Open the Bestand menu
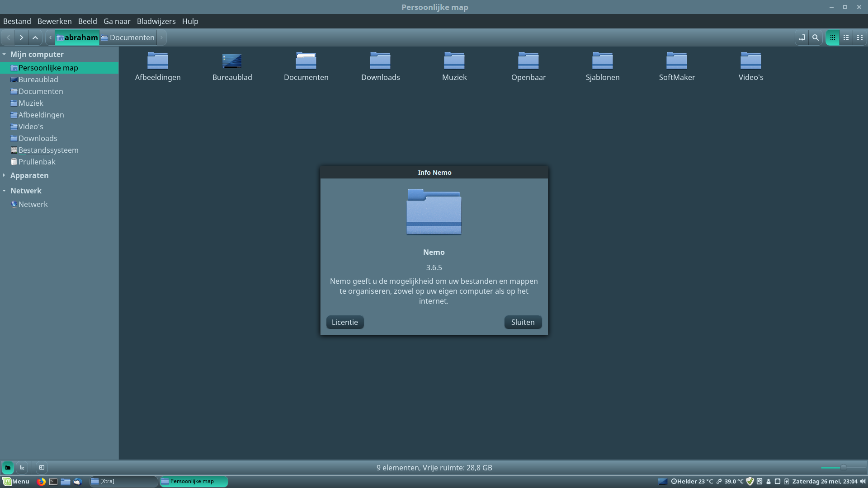Screen dimensions: 868x488 17,21
